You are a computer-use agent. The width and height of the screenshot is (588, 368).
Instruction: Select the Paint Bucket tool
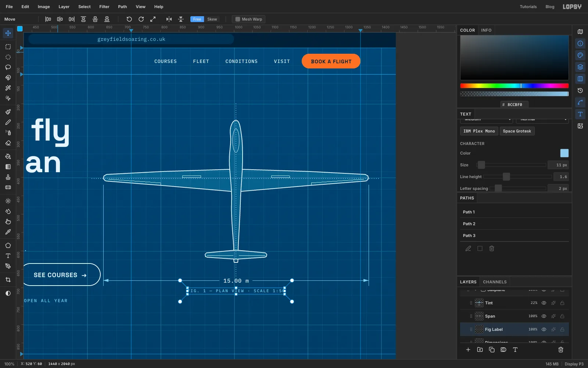click(8, 156)
